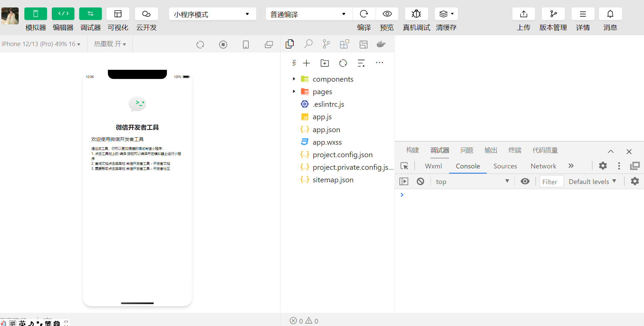The height and width of the screenshot is (326, 644).
Task: Open the 详情 details menu
Action: (x=583, y=14)
